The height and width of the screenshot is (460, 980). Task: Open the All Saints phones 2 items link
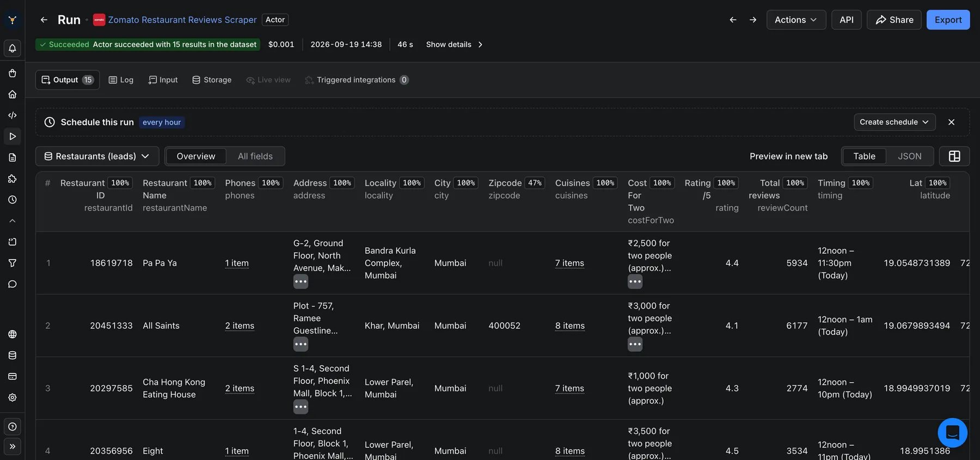coord(240,326)
